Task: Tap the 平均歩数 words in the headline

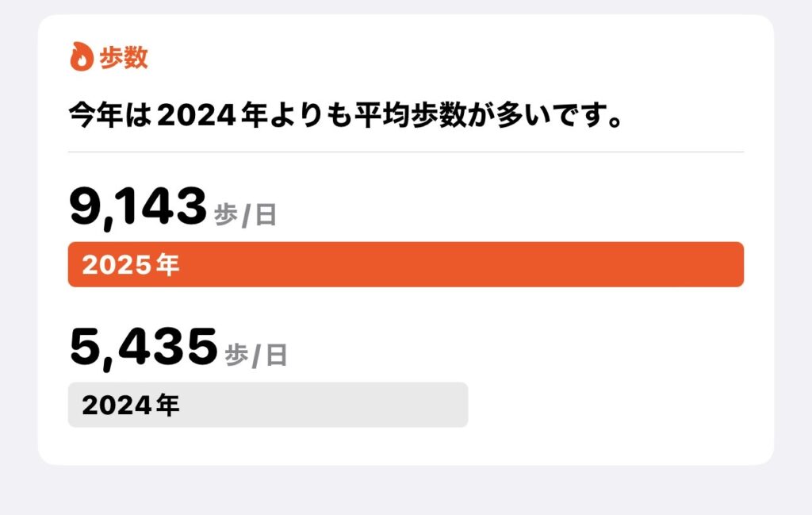Action: tap(410, 115)
